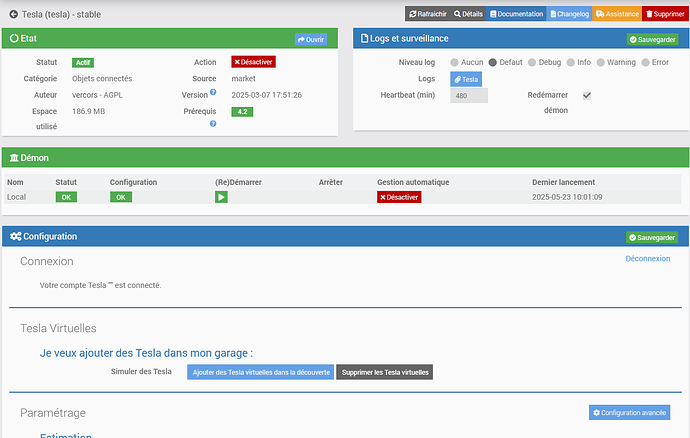
Task: Click the help icon next to Version
Action: pyautogui.click(x=213, y=92)
